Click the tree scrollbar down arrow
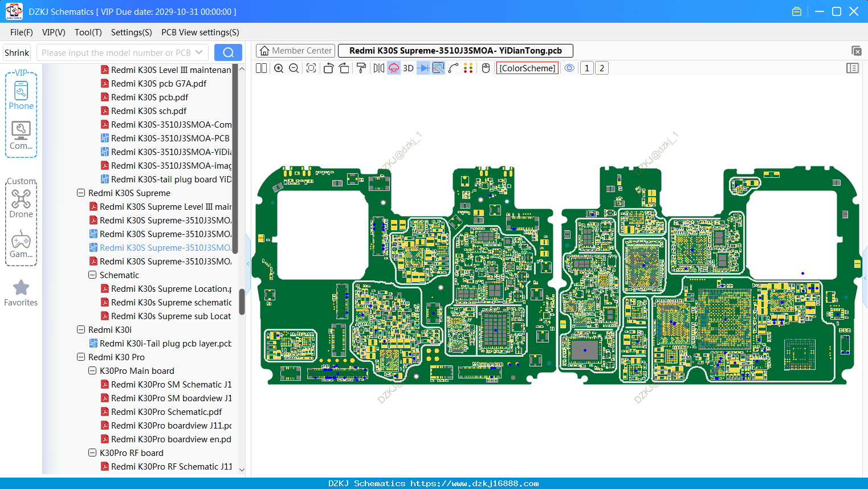868x489 pixels. pos(242,470)
